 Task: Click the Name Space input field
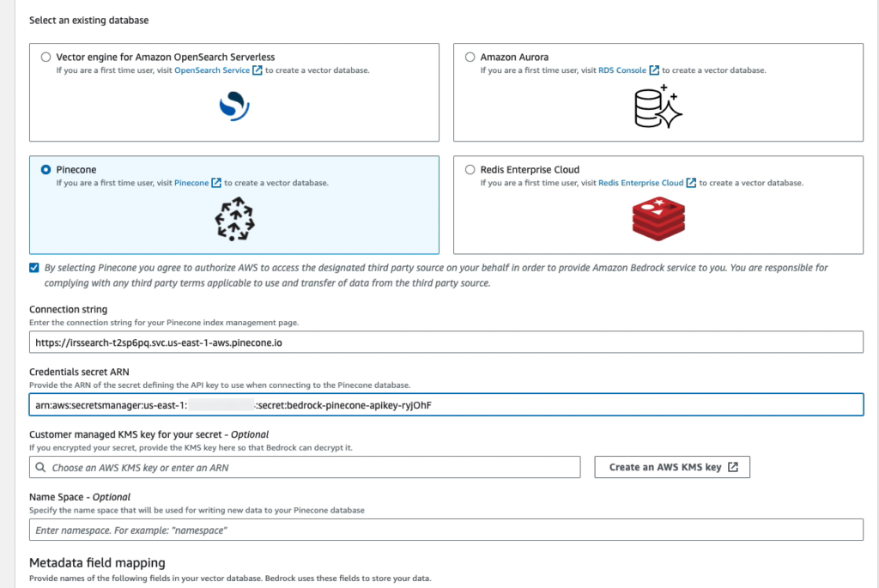tap(446, 530)
